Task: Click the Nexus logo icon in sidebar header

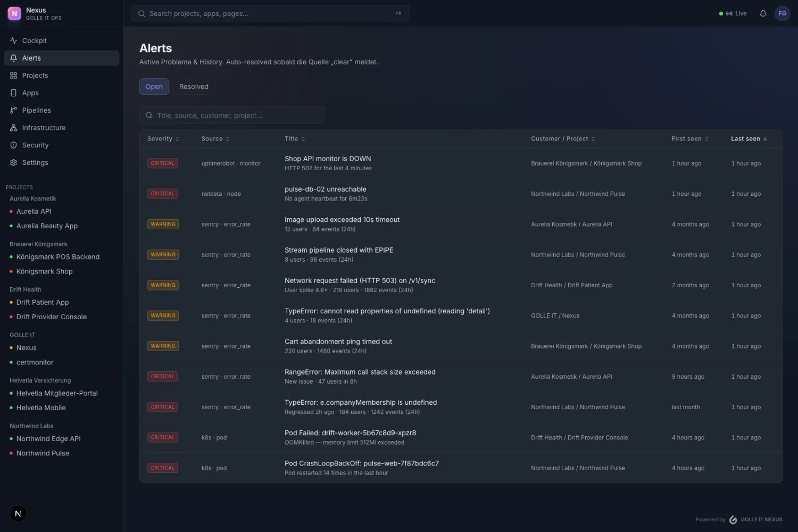Action: tap(14, 13)
